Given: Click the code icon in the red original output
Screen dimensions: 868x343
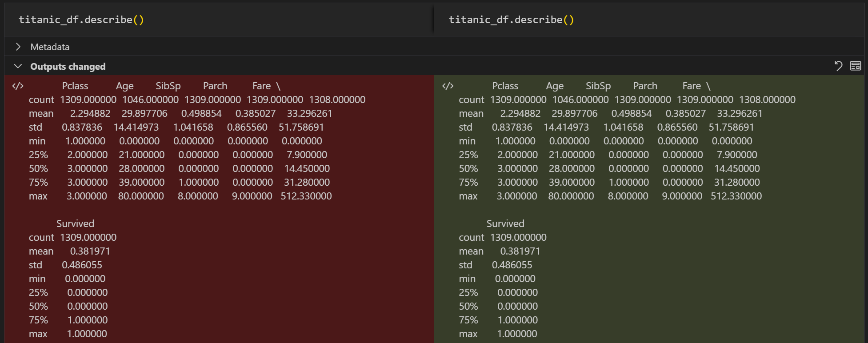Looking at the screenshot, I should tap(18, 86).
